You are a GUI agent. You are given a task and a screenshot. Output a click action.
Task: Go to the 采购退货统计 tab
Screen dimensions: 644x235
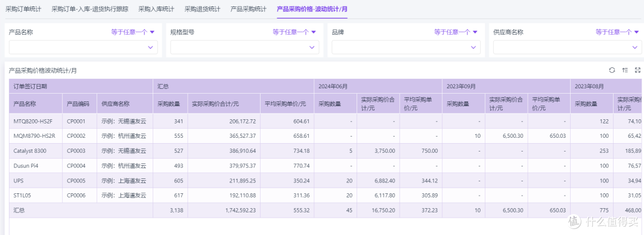coord(202,9)
